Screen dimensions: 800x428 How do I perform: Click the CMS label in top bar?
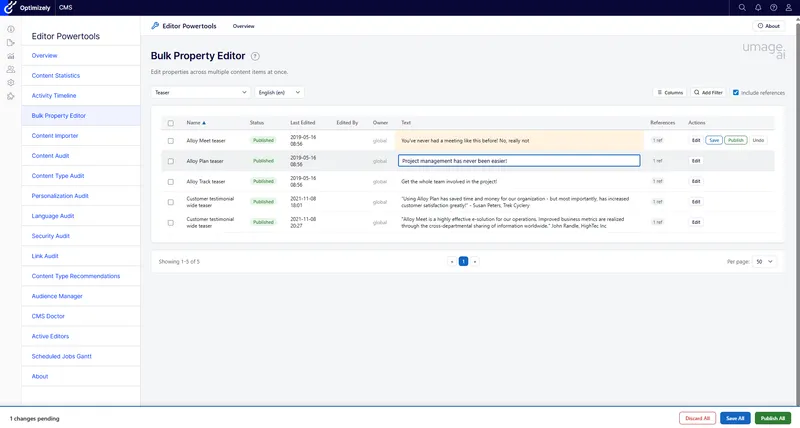click(65, 8)
